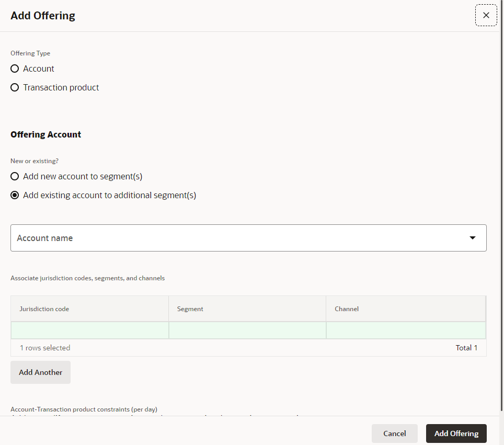Image resolution: width=504 pixels, height=445 pixels.
Task: Close the Add Offering dialog
Action: pyautogui.click(x=486, y=15)
